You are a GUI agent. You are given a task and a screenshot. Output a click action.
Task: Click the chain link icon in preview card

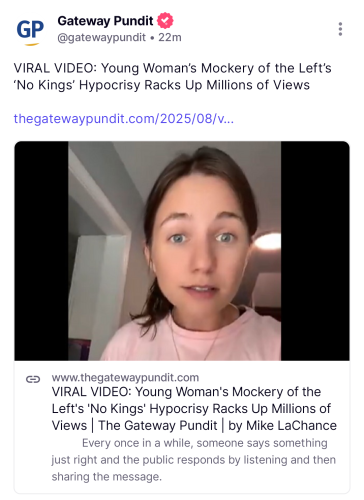[33, 379]
